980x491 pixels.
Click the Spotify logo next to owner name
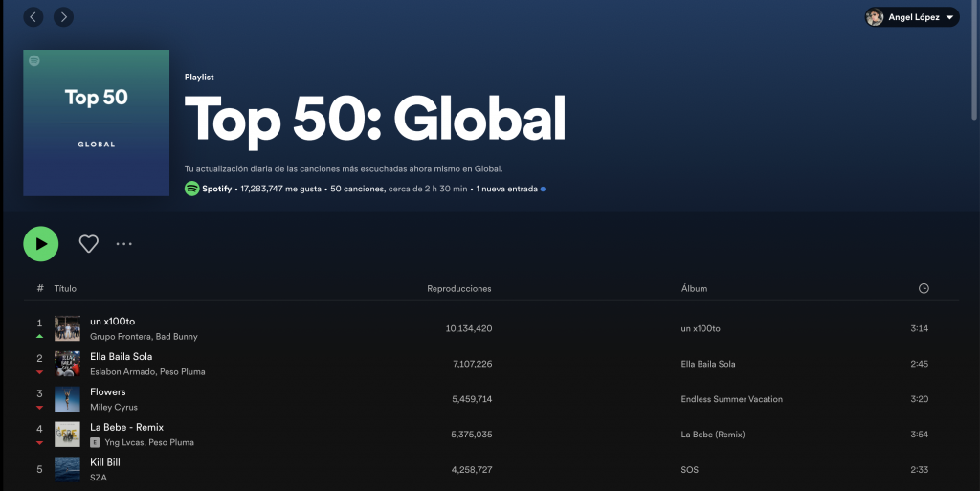coord(191,189)
